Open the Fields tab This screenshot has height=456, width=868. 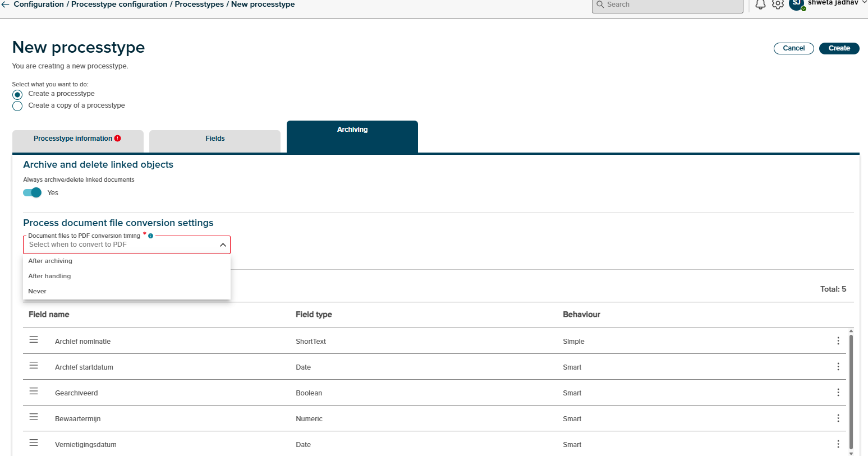coord(215,139)
